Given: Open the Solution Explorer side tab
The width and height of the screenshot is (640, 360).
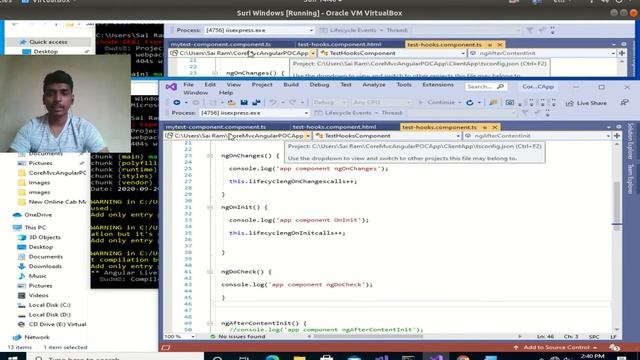Looking at the screenshot, I should (630, 141).
